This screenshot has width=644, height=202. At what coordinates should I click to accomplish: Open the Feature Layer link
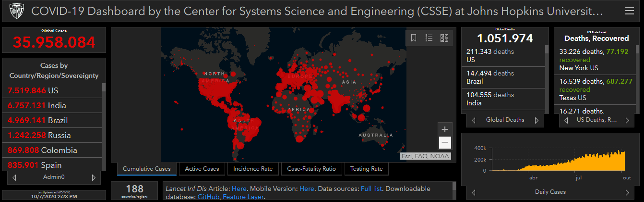click(243, 197)
